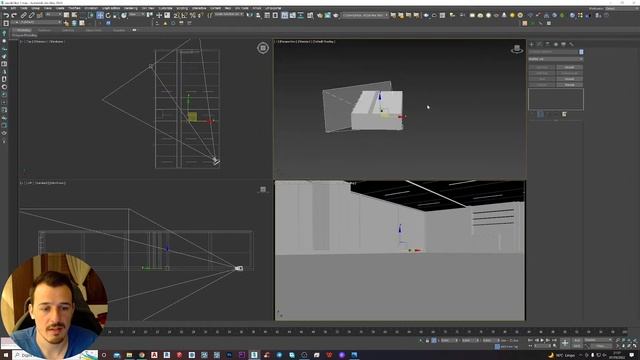Select the Select and Link tool
Screen dimensions: 640x360
(23, 15)
